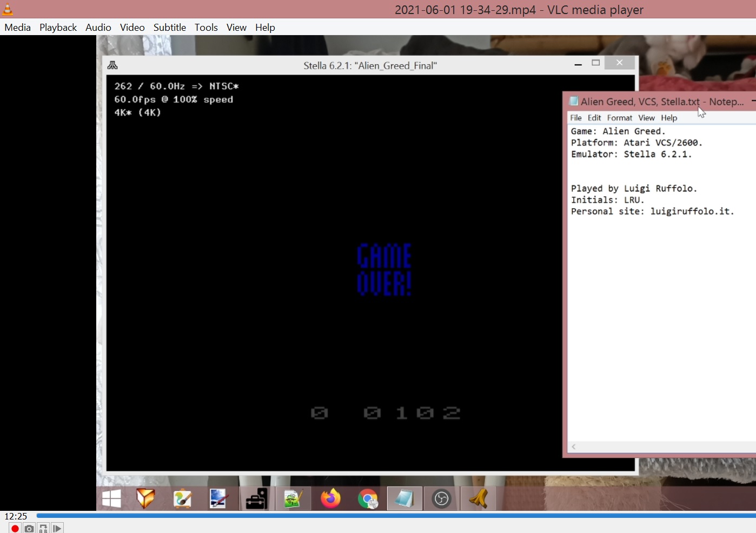
Task: Open the Tools menu in VLC
Action: 206,28
